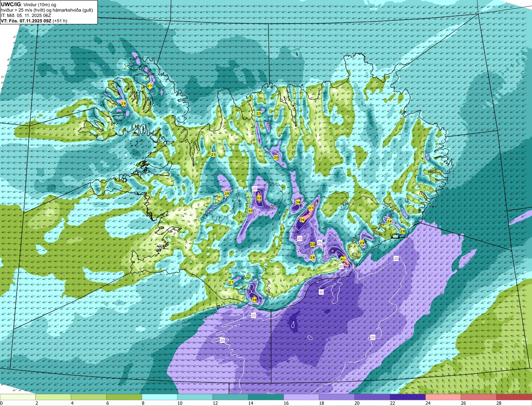Select the dark indigo 22–24 m/s legend swatch

point(408,397)
